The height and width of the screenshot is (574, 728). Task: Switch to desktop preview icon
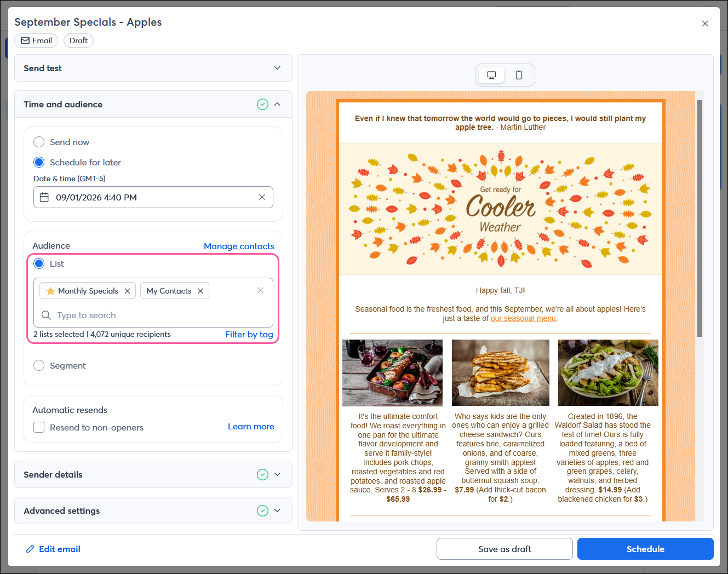[491, 74]
